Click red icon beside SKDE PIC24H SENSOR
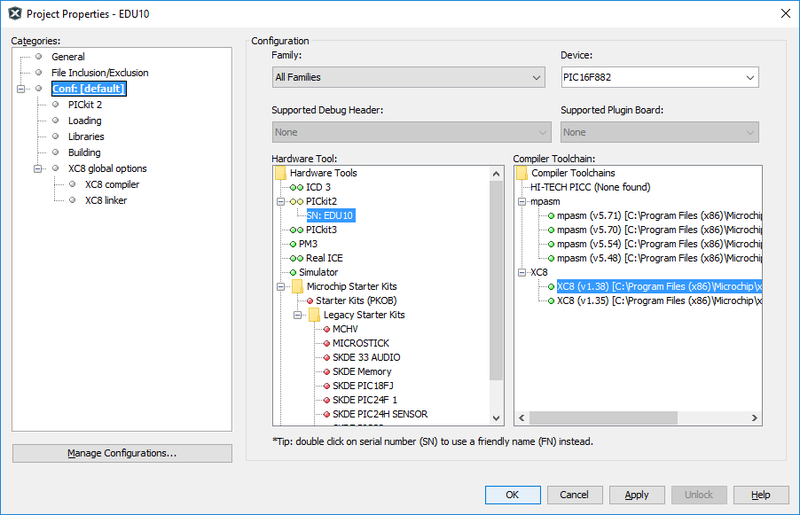Screen dimensions: 800x515 (327, 414)
